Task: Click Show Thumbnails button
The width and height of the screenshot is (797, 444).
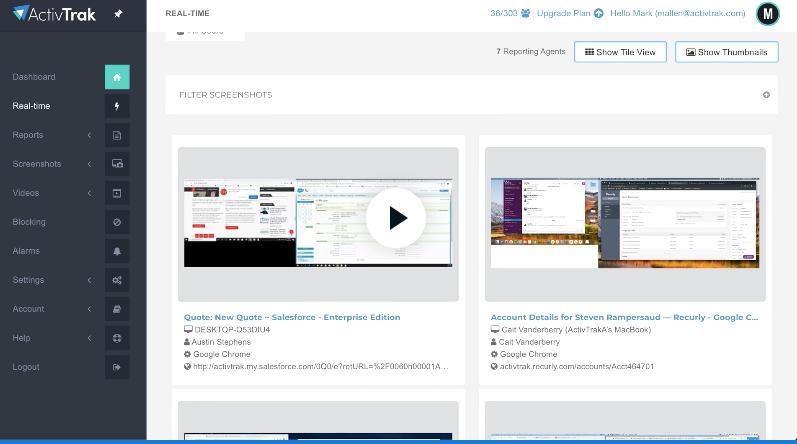Action: pos(726,52)
